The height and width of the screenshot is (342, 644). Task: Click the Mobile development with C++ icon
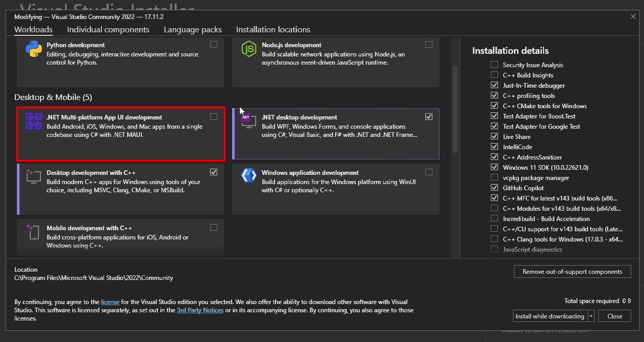pos(34,232)
